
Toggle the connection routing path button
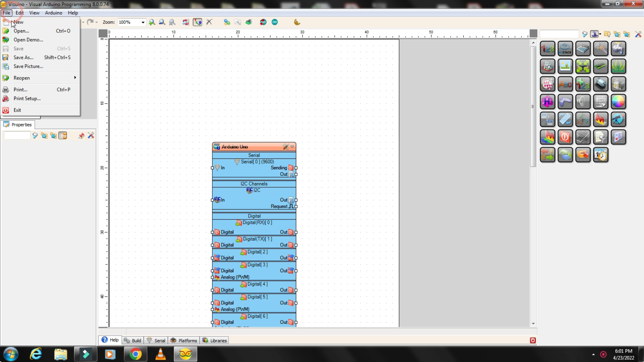coord(198,22)
